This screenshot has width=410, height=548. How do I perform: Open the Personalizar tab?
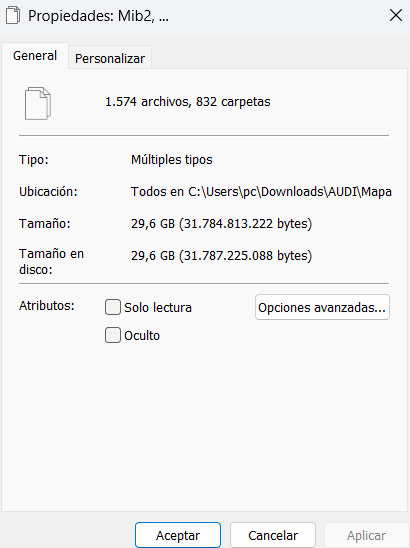pyautogui.click(x=110, y=58)
